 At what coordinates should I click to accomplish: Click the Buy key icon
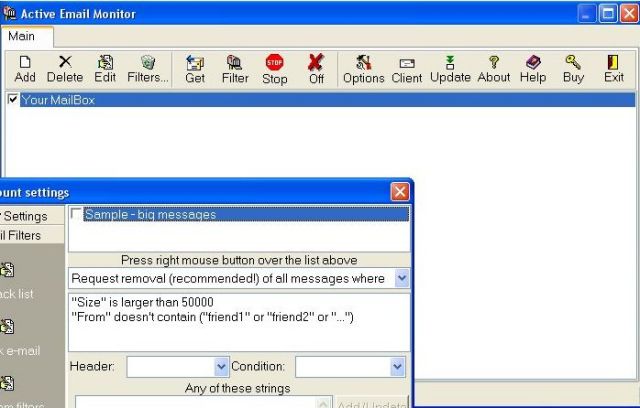pyautogui.click(x=573, y=62)
